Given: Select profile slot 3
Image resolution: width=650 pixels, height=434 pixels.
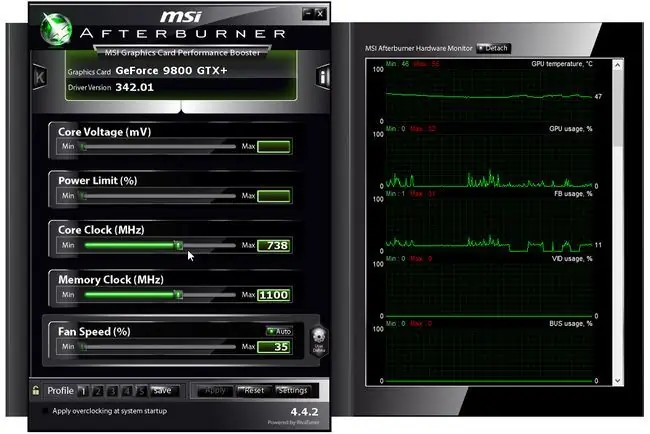Looking at the screenshot, I should (x=112, y=391).
